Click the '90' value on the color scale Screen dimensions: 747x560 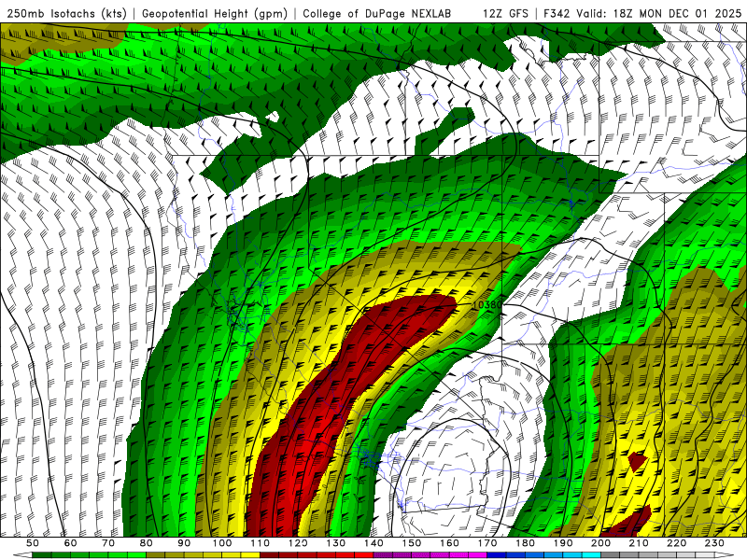(184, 543)
